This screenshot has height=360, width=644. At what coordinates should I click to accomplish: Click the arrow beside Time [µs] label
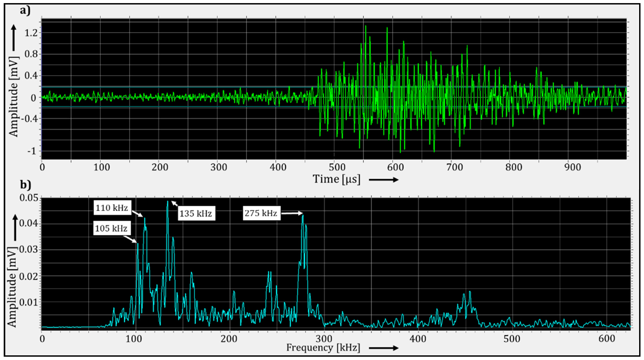[x=384, y=179]
